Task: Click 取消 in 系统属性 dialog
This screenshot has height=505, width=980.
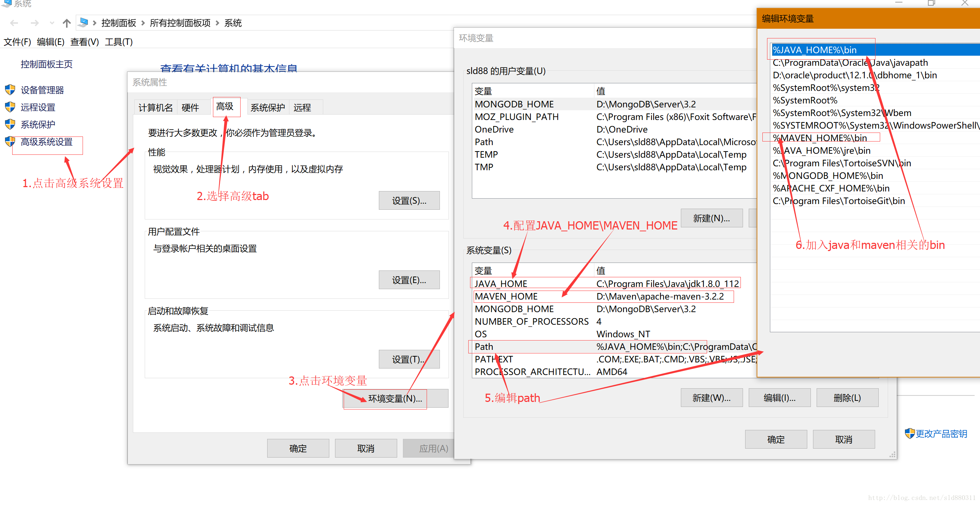Action: 366,448
